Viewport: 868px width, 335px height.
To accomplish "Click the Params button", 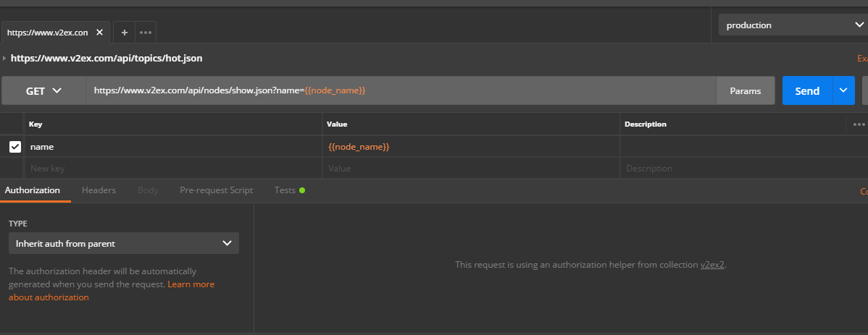I will 745,91.
